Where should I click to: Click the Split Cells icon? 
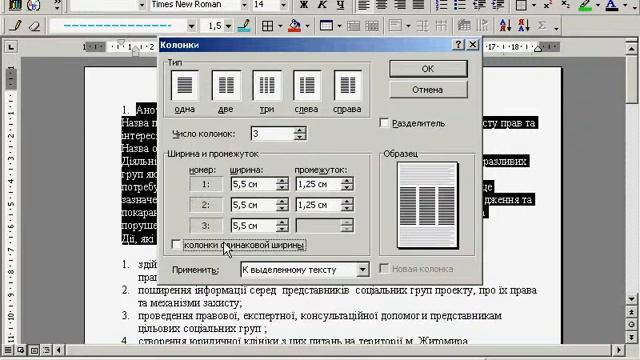coord(371,26)
